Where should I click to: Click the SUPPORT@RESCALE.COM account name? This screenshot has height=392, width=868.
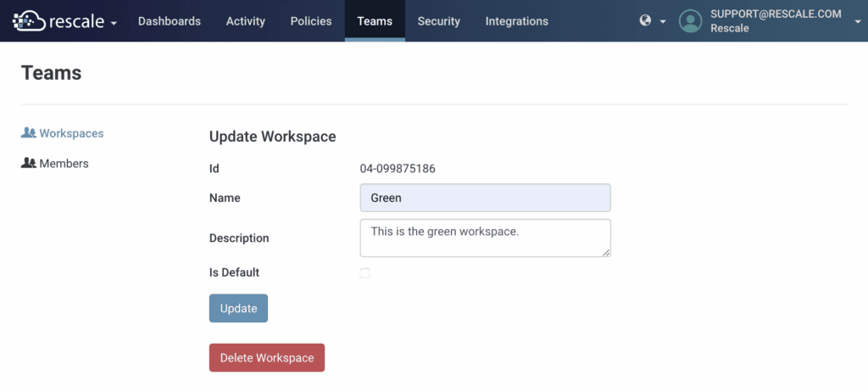click(x=775, y=14)
